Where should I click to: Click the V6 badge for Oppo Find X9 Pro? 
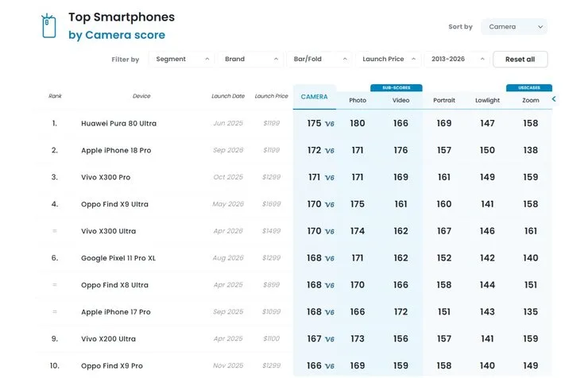pos(330,366)
